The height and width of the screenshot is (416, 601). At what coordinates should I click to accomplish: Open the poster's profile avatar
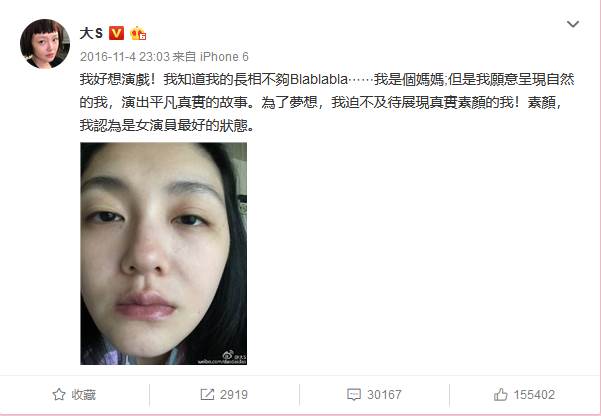pos(45,44)
